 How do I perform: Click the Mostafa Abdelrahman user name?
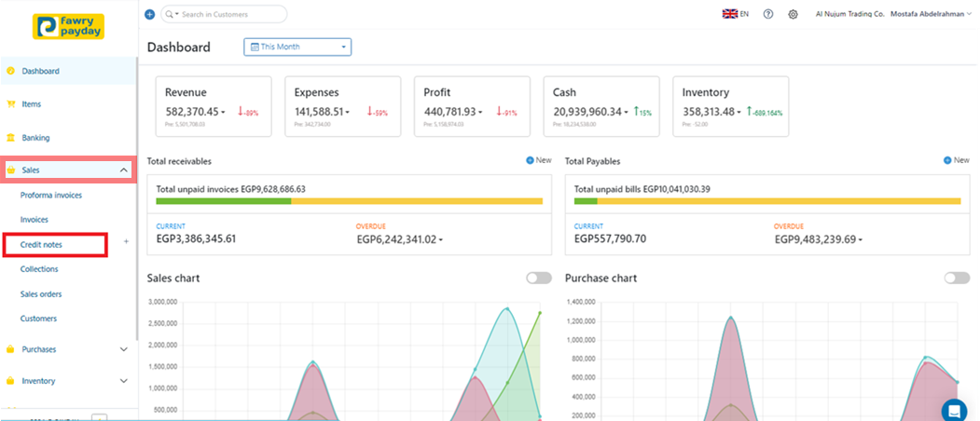pos(931,14)
